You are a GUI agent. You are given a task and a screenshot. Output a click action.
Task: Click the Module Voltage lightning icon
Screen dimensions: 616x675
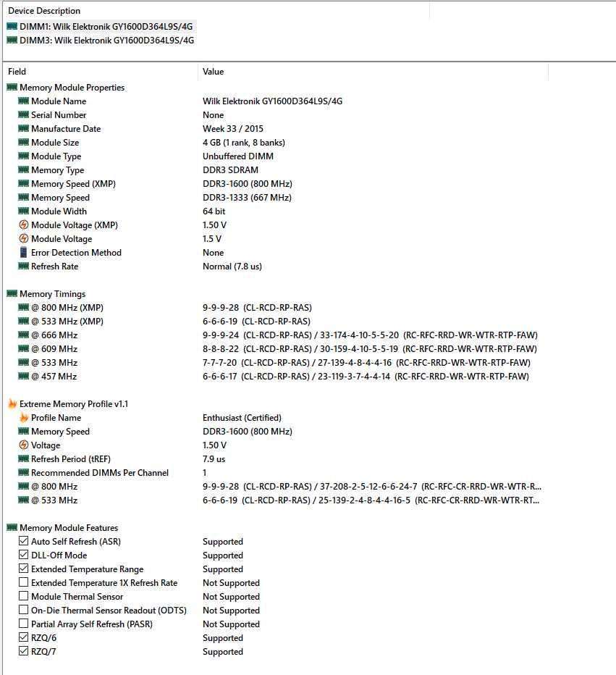pyautogui.click(x=24, y=238)
